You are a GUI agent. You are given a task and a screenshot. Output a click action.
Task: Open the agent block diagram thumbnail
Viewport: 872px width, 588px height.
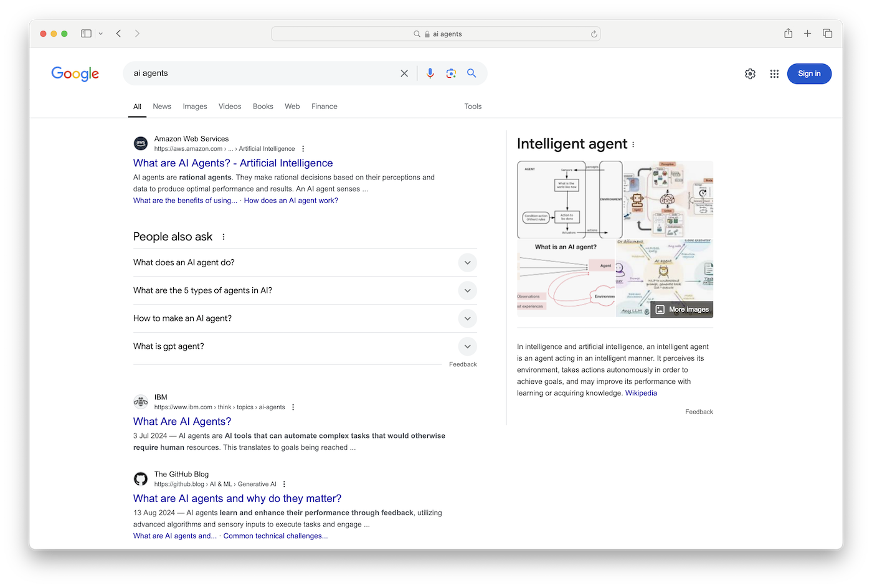[x=570, y=200]
